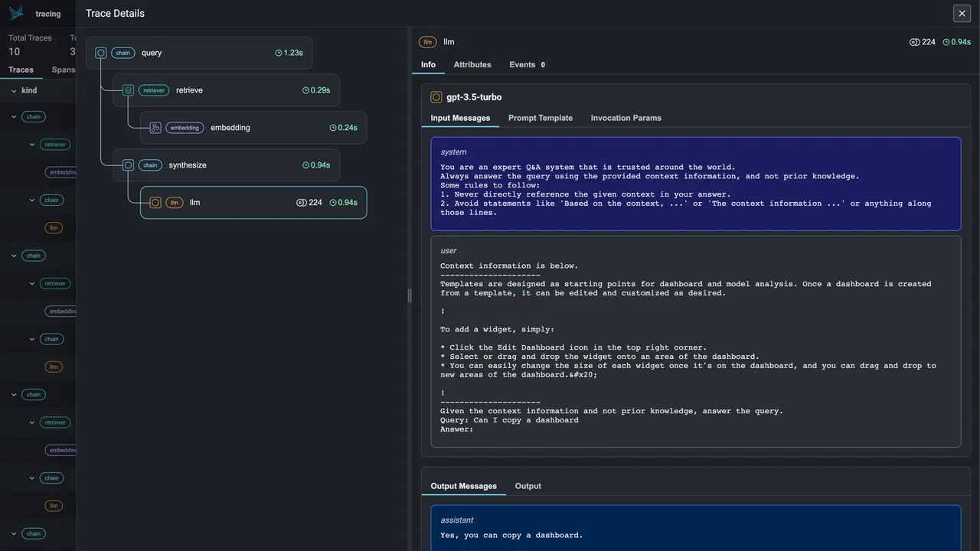Collapse the third top-level chain trace row
The height and width of the screenshot is (551, 980).
pyautogui.click(x=14, y=395)
